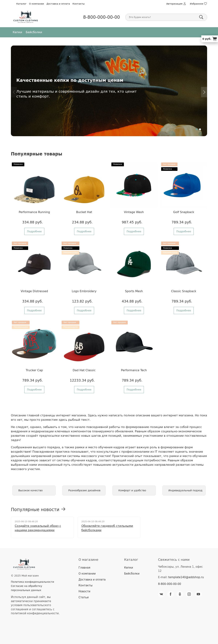The height and width of the screenshot is (644, 218).
Task: Click the Авторизация user icon
Action: pos(185,4)
